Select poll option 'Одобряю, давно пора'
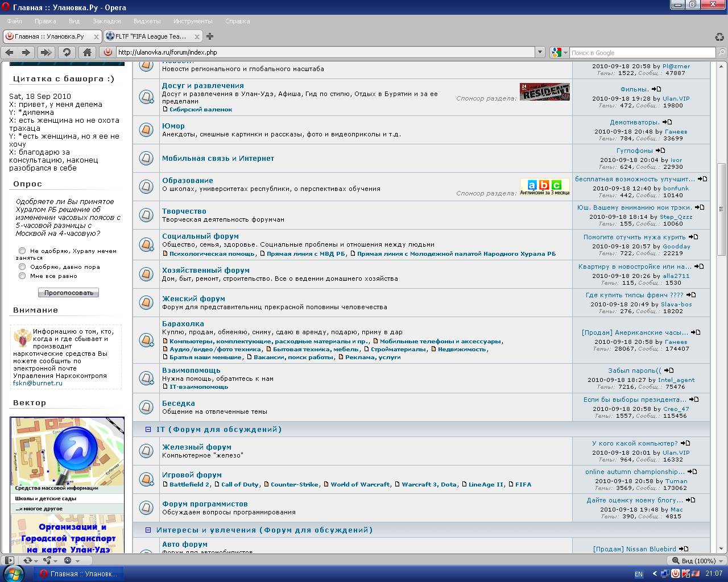728x582 pixels. [x=22, y=267]
